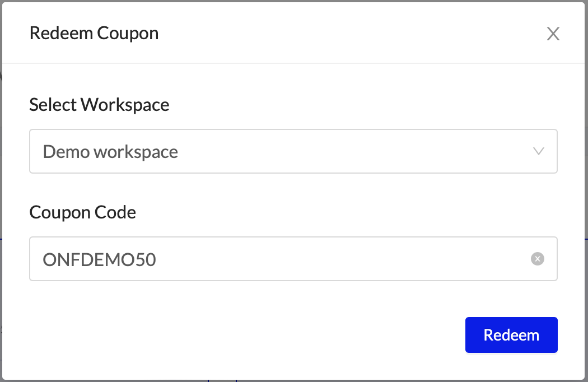Click the Redeem button
The height and width of the screenshot is (382, 588).
(x=511, y=335)
